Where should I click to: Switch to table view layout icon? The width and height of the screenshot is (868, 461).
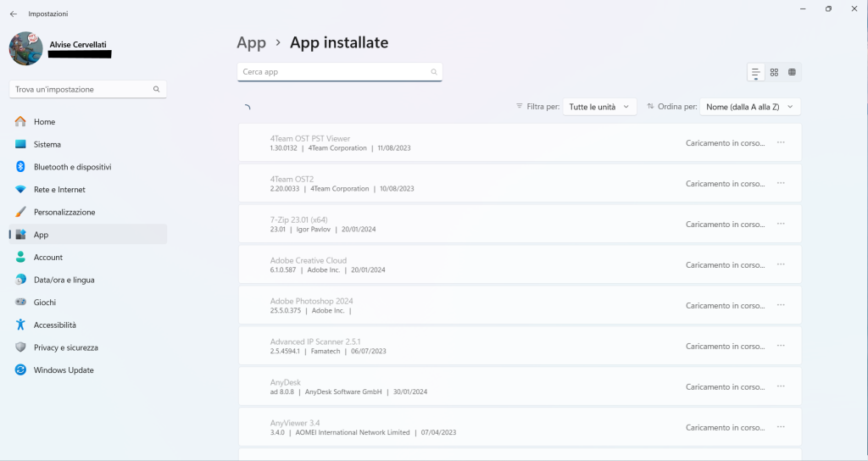[792, 73]
